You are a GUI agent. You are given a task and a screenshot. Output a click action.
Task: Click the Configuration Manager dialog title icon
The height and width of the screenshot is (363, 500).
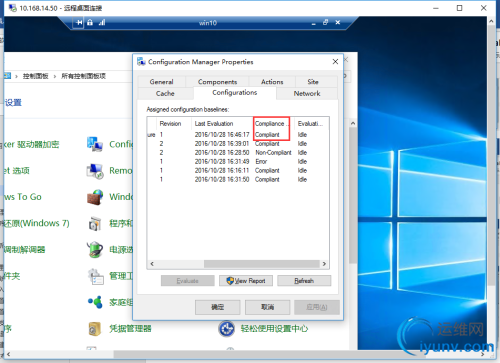[x=141, y=61]
